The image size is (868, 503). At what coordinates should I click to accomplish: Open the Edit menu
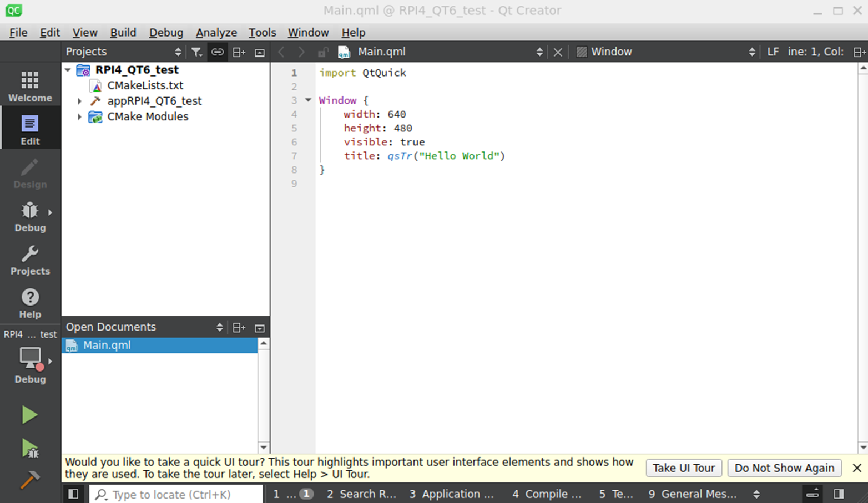50,33
